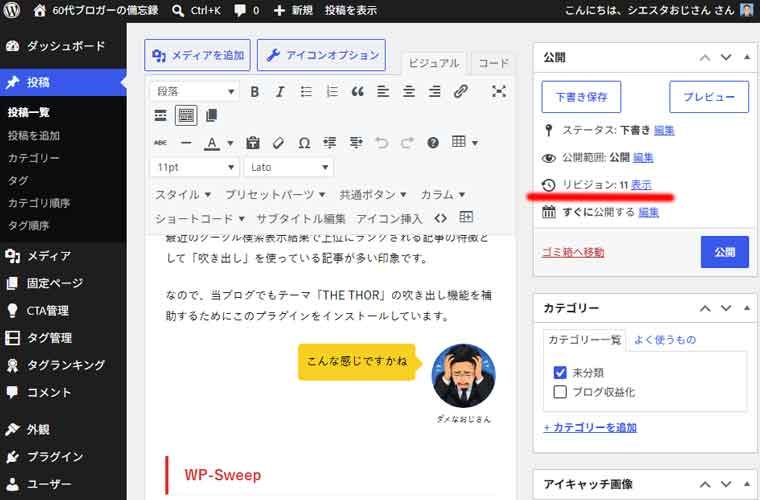Open the Lato font family dropdown
Image resolution: width=760 pixels, height=500 pixels.
[289, 167]
